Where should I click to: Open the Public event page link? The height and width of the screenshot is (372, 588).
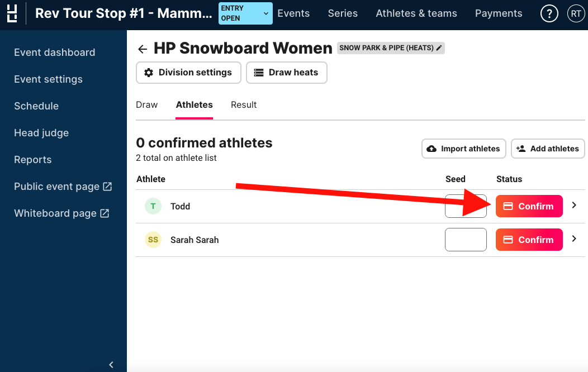pos(63,187)
